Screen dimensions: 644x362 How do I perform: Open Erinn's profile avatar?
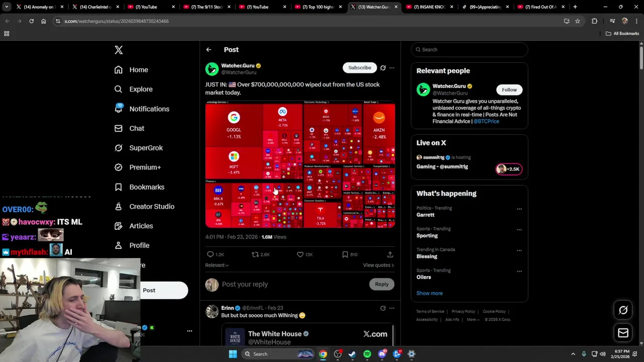point(212,311)
